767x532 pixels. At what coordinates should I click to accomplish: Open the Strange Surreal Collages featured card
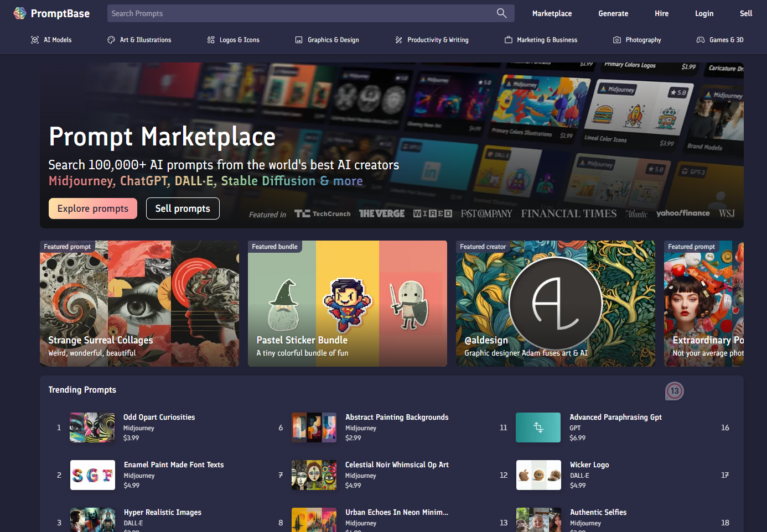coord(139,304)
